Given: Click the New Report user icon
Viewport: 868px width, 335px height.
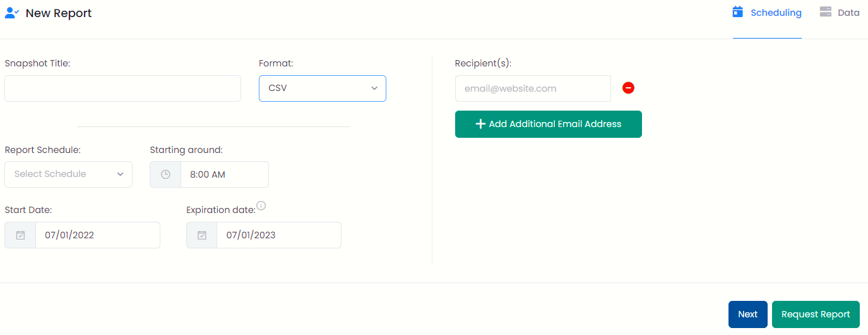Looking at the screenshot, I should pos(12,13).
